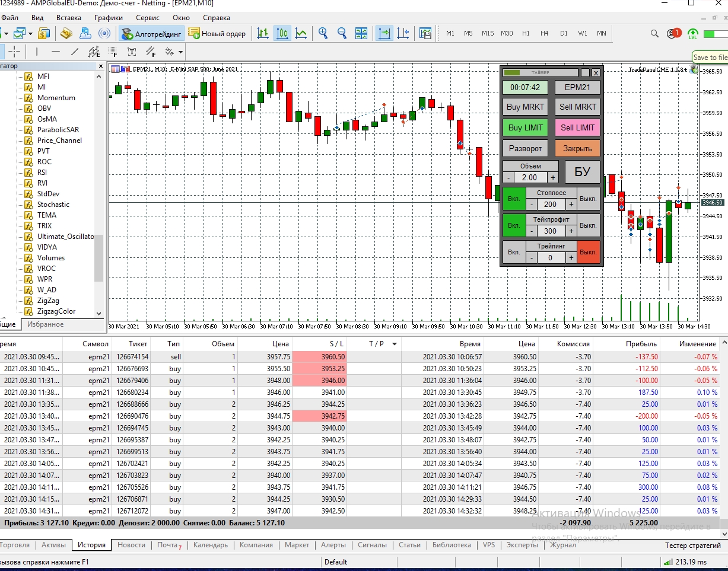Select the text label tool
The height and width of the screenshot is (571, 728).
pyautogui.click(x=132, y=52)
